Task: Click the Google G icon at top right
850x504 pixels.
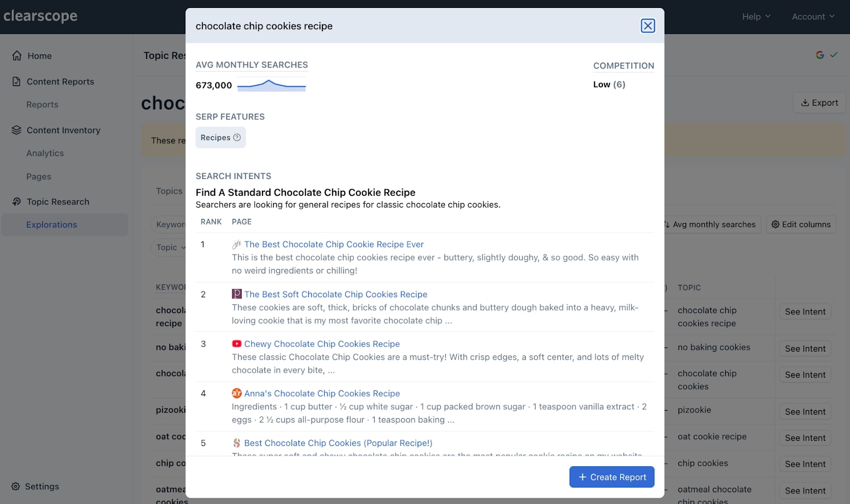Action: (820, 55)
